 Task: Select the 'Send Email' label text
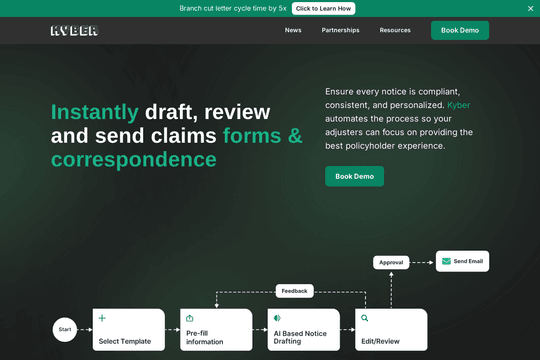pos(468,261)
